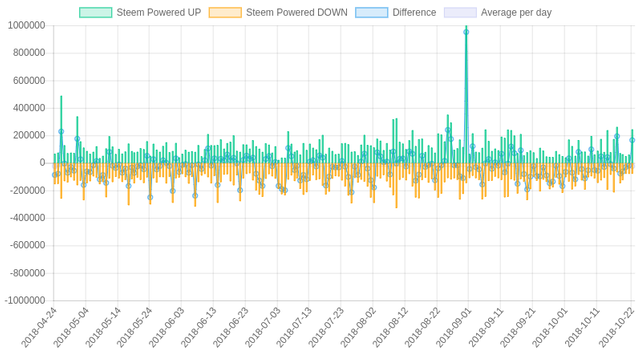
Task: Select the y-axis label 800000
Action: [29, 53]
